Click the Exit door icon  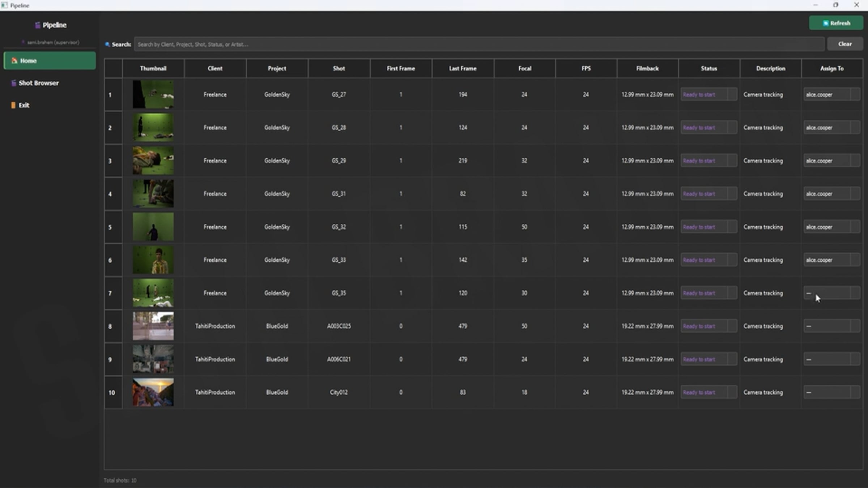13,105
